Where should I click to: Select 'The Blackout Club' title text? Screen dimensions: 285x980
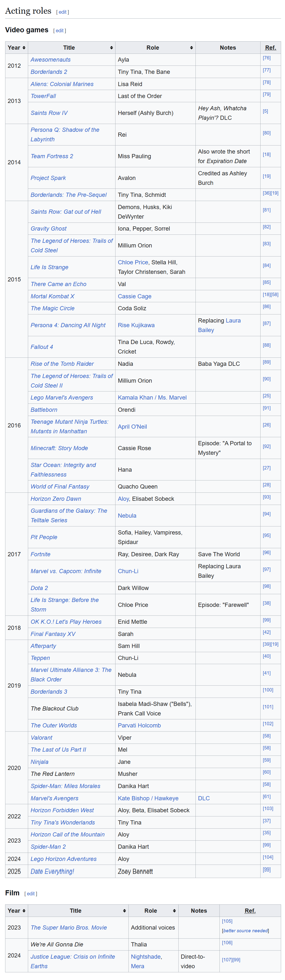pyautogui.click(x=54, y=709)
